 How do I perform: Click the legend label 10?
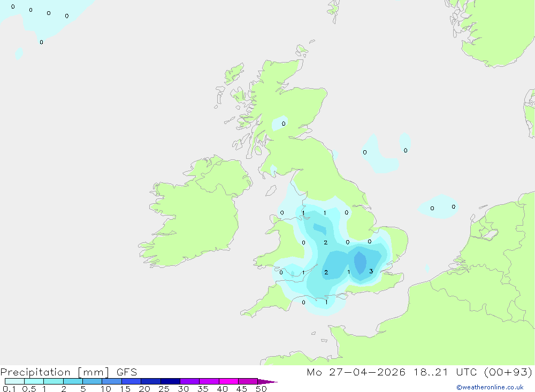pyautogui.click(x=106, y=389)
